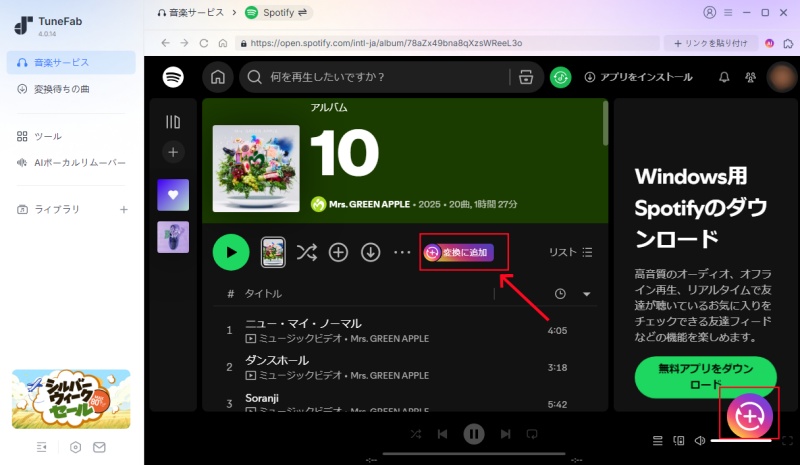This screenshot has height=465, width=800.
Task: Open the column dropdown arrow by the clock
Action: [586, 294]
